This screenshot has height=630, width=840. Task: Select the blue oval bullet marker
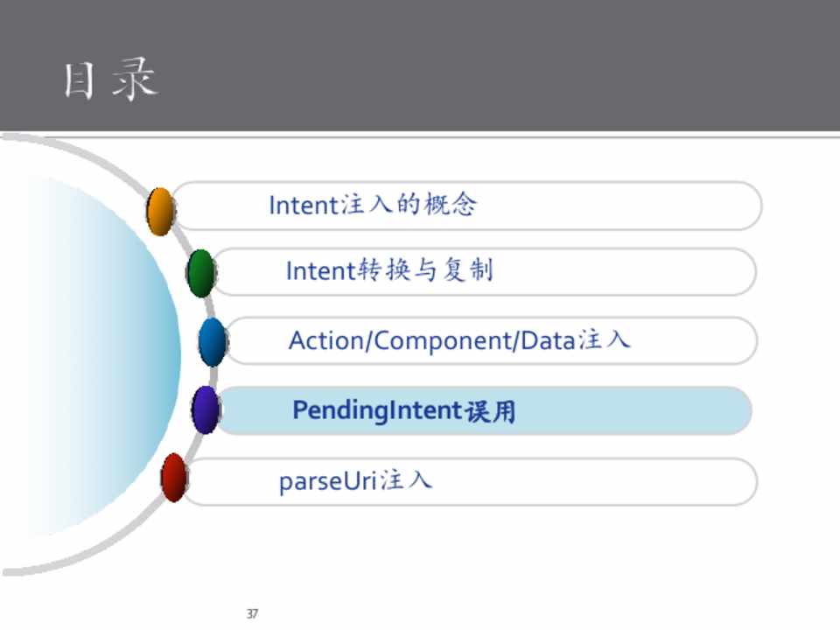click(212, 341)
